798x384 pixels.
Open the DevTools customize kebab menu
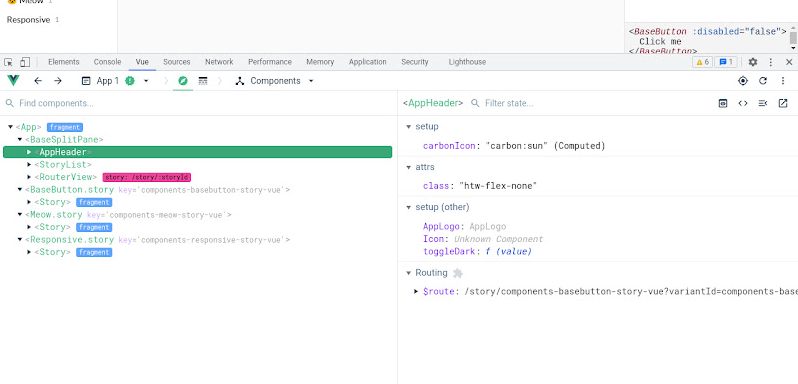771,62
